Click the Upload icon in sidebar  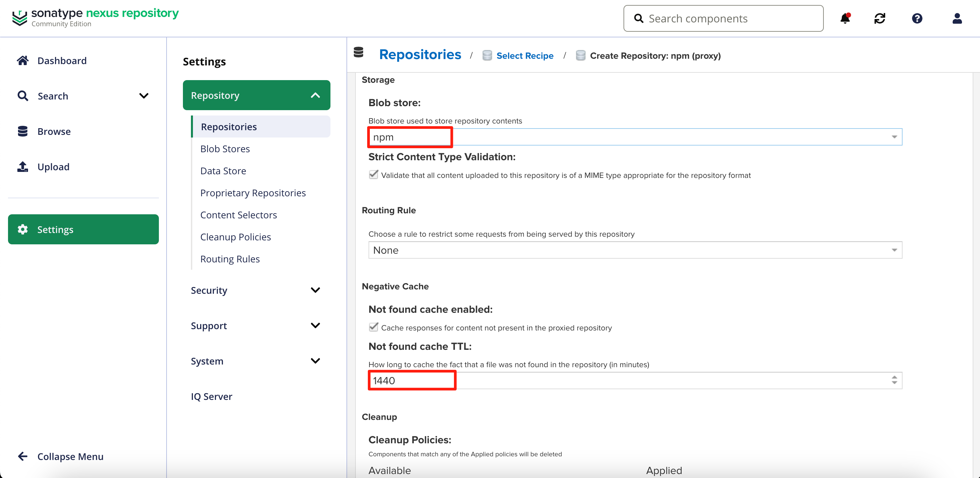(23, 167)
